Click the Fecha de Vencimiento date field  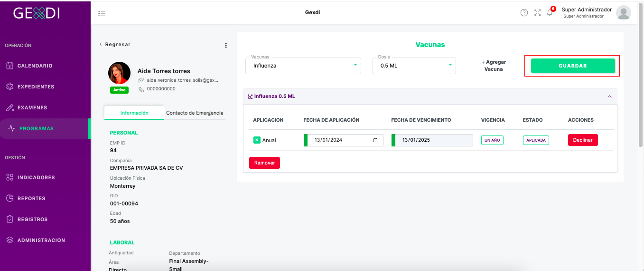[x=432, y=140]
